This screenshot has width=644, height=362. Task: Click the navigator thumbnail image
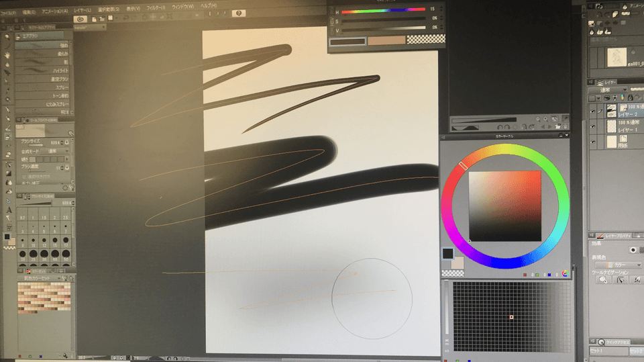pyautogui.click(x=616, y=57)
